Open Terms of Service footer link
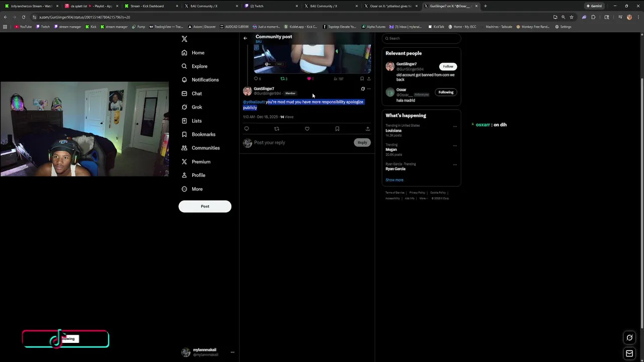Screen dimensions: 644x362 coord(395,193)
